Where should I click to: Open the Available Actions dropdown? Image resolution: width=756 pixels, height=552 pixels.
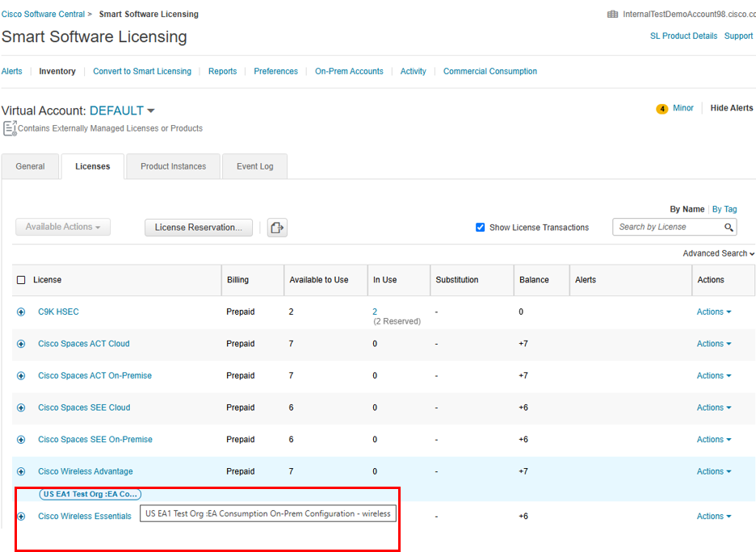click(x=63, y=227)
